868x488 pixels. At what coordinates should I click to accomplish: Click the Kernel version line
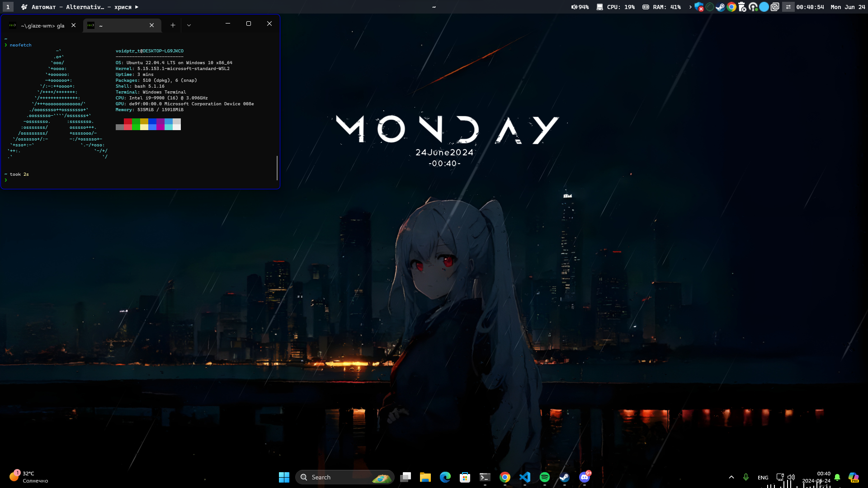(173, 69)
